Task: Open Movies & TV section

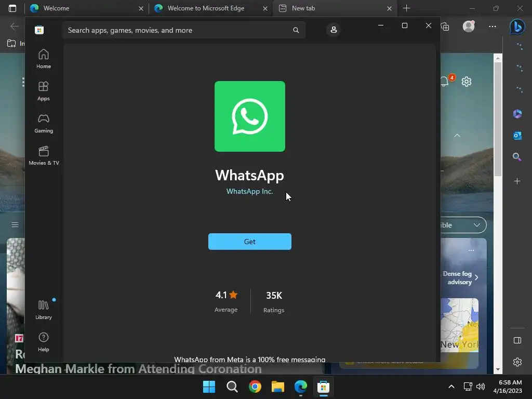Action: pyautogui.click(x=44, y=156)
